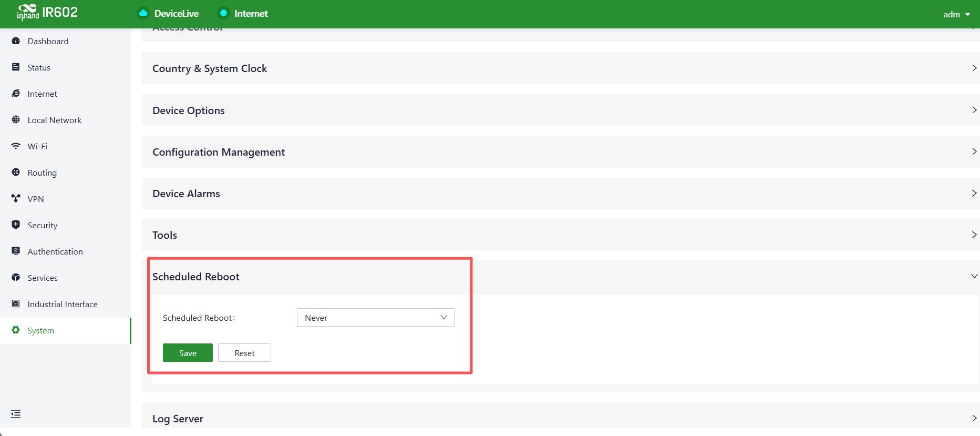
Task: Click the Authentication badge icon
Action: [x=16, y=251]
